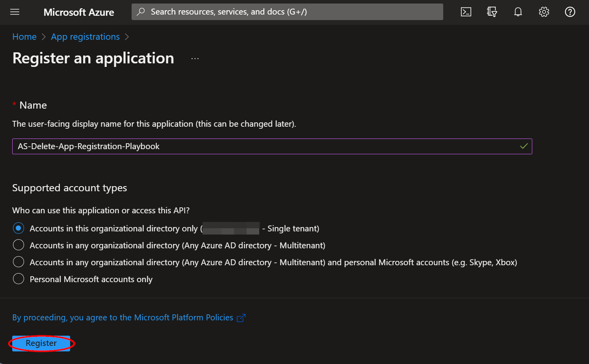Click the text "Who can use this application or access this API?"
Screen dimensions: 589x364
(101, 211)
